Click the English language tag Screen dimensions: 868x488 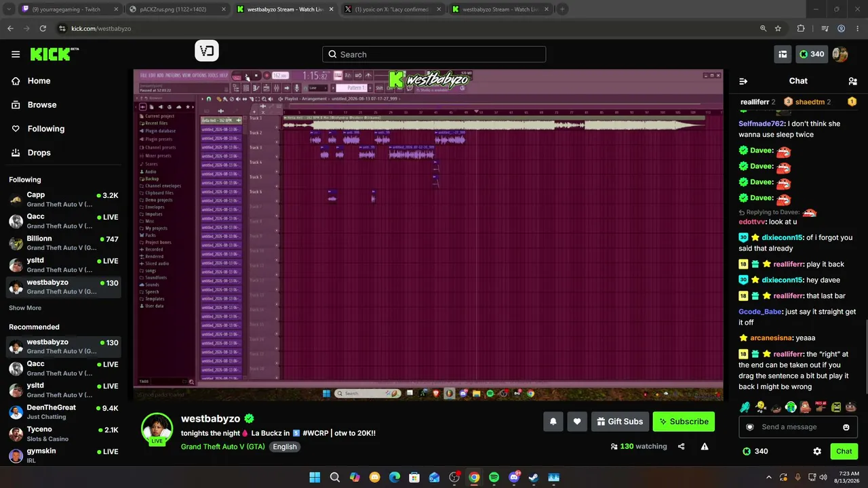point(285,447)
